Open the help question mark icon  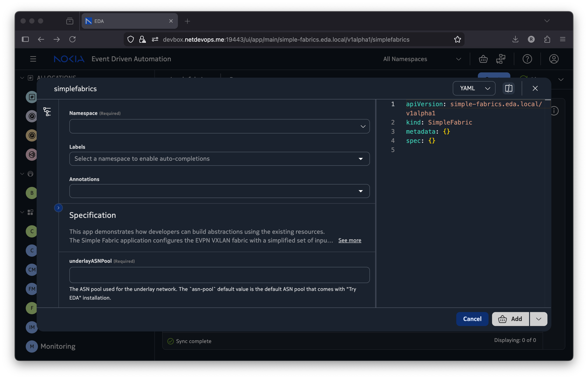click(527, 59)
